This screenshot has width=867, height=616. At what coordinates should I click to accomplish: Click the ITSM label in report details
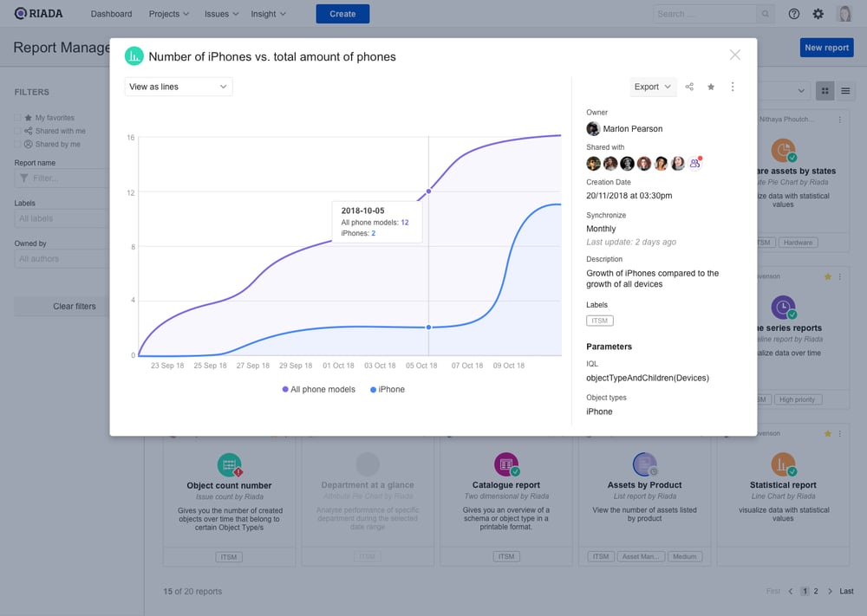click(x=600, y=321)
